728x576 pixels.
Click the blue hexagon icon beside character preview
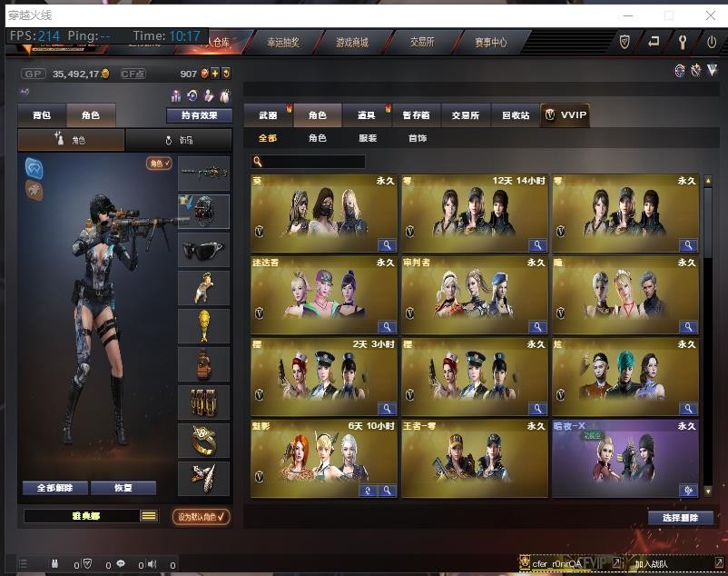tap(34, 168)
